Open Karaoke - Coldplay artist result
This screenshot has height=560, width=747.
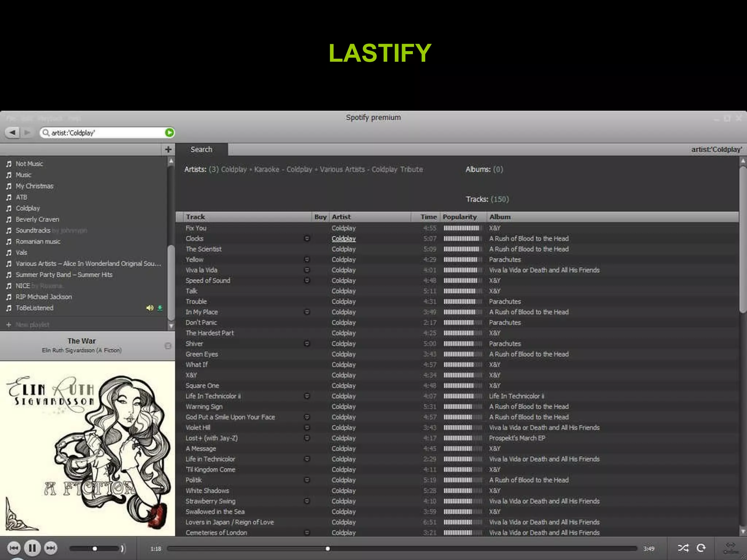(283, 170)
